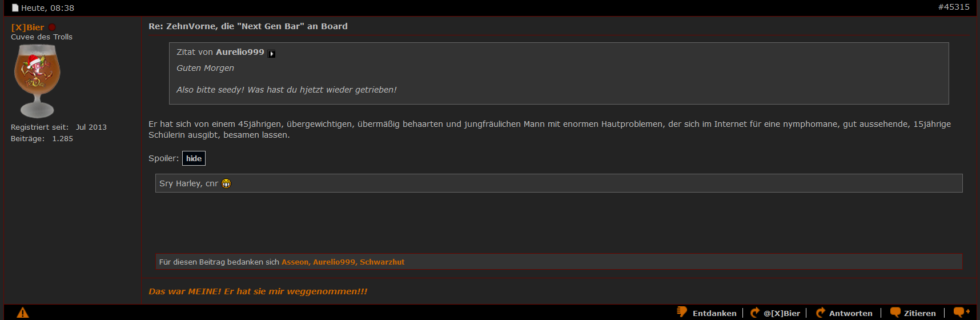980x320 pixels.
Task: Quote this post with Zitieren
Action: point(919,313)
